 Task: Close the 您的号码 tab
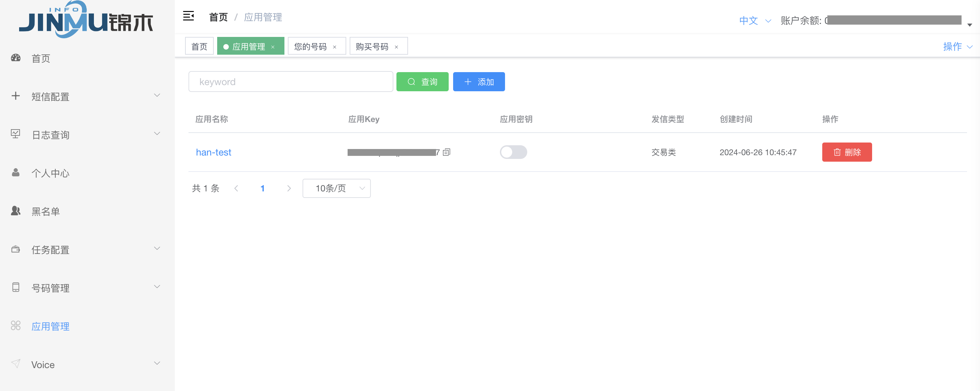tap(335, 47)
